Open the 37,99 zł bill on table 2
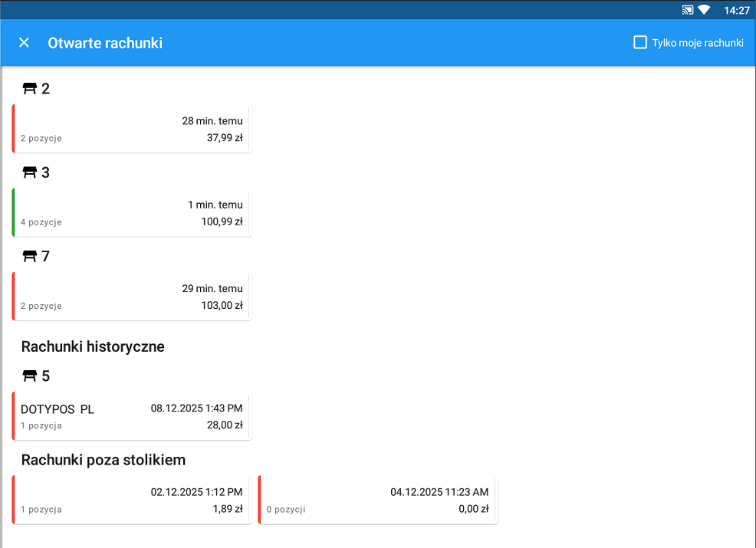 pyautogui.click(x=132, y=130)
